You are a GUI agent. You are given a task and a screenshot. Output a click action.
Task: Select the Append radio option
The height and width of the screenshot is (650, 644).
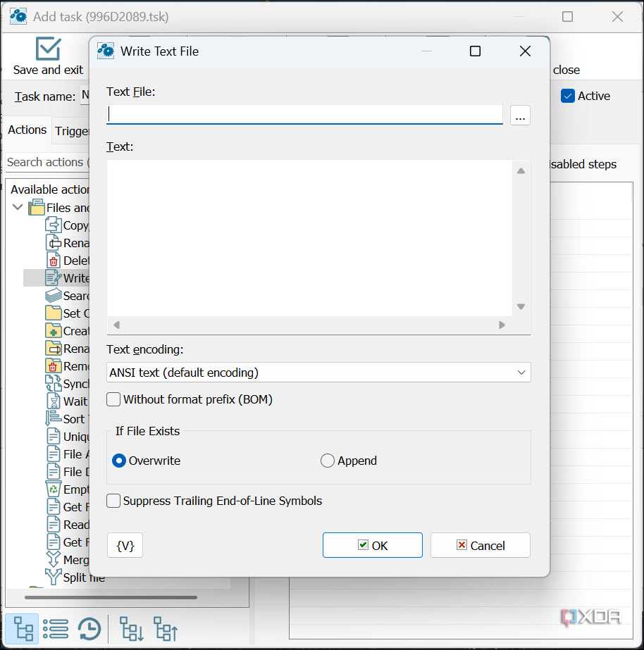(x=327, y=461)
